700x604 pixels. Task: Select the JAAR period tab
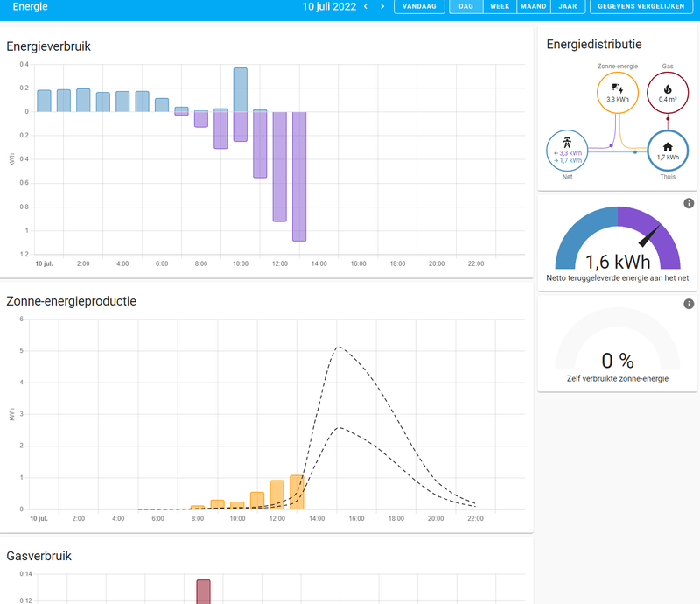pos(568,6)
